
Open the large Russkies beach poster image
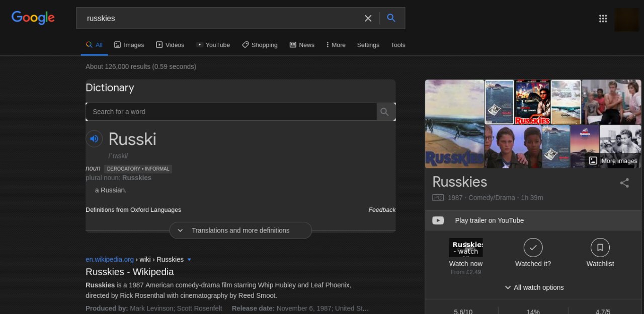454,124
